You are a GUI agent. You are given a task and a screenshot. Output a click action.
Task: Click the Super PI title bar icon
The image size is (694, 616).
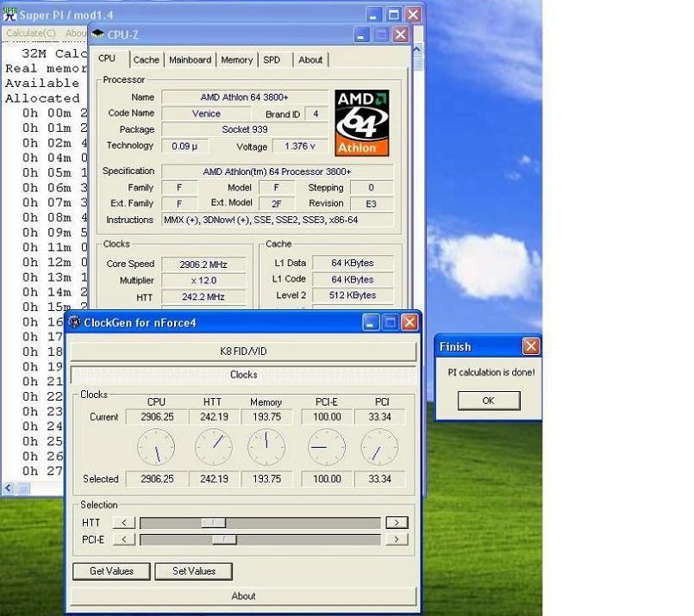[x=9, y=15]
